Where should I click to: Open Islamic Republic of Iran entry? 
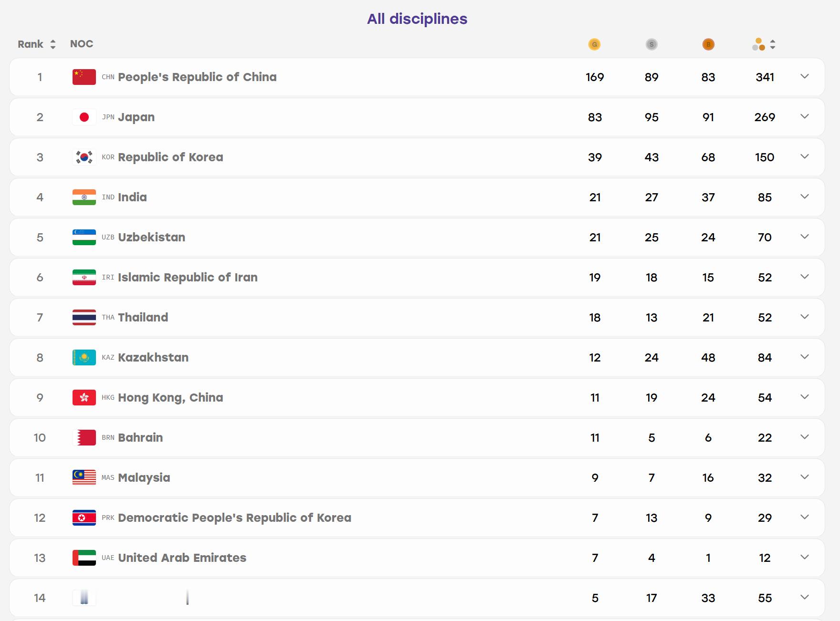(188, 277)
